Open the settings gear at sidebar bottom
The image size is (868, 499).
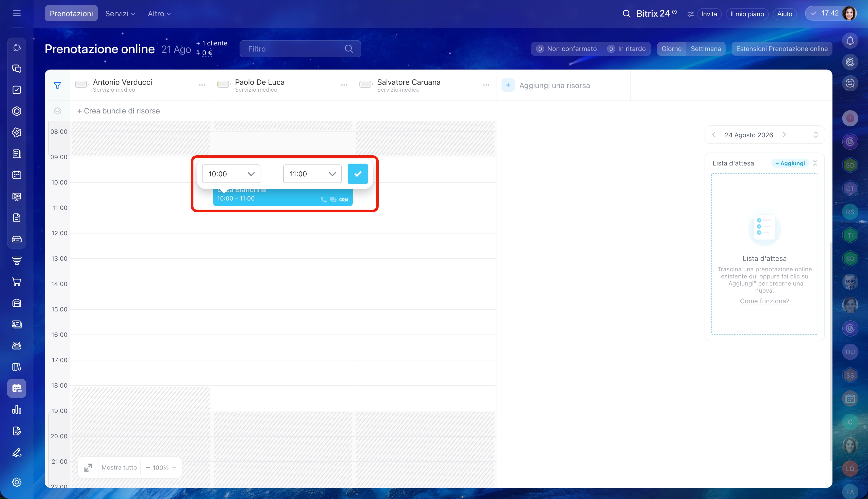[16, 482]
